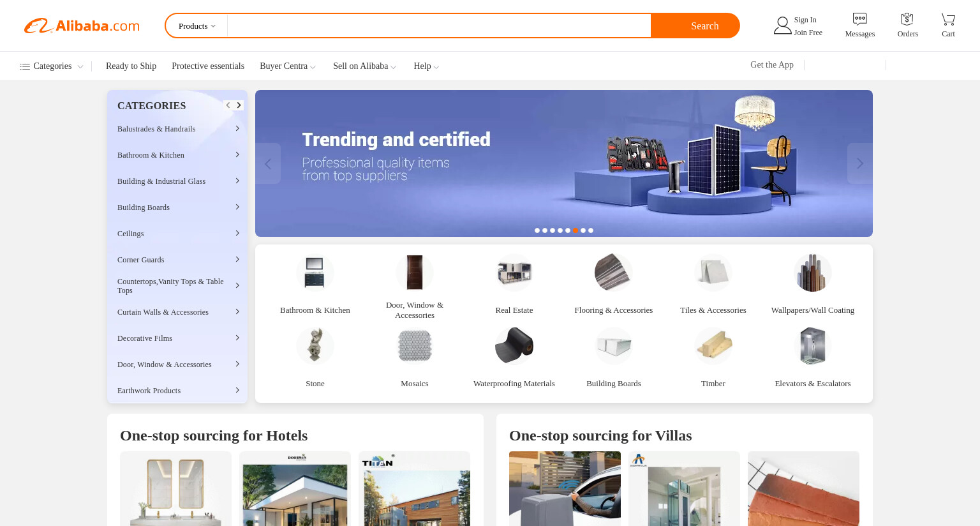
Task: Open the Orders icon
Action: [x=907, y=19]
